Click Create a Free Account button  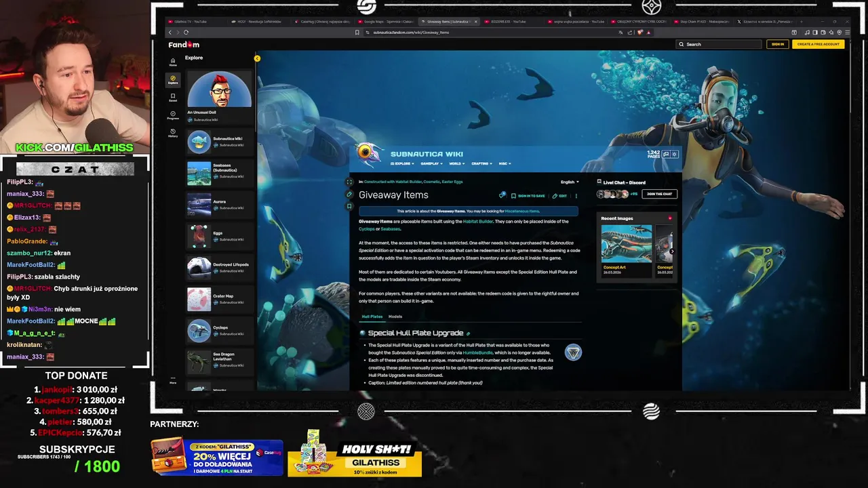coord(818,44)
